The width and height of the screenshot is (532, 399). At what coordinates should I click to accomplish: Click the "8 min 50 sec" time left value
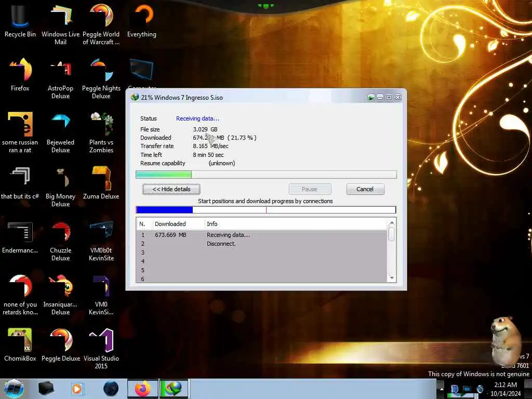208,155
